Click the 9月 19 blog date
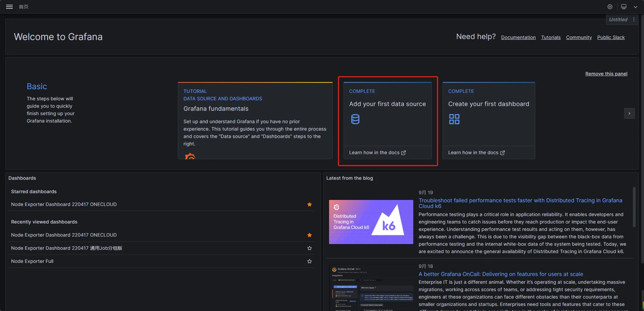The image size is (644, 311). [426, 193]
